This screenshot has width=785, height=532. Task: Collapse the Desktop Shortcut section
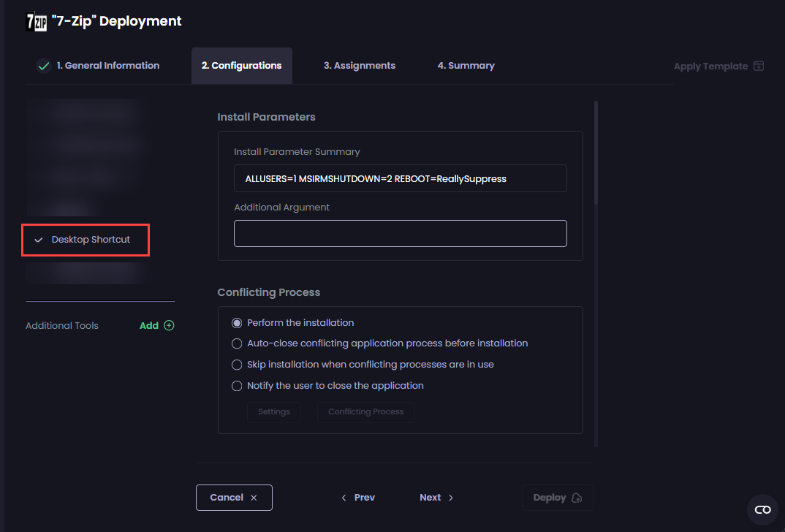(38, 239)
